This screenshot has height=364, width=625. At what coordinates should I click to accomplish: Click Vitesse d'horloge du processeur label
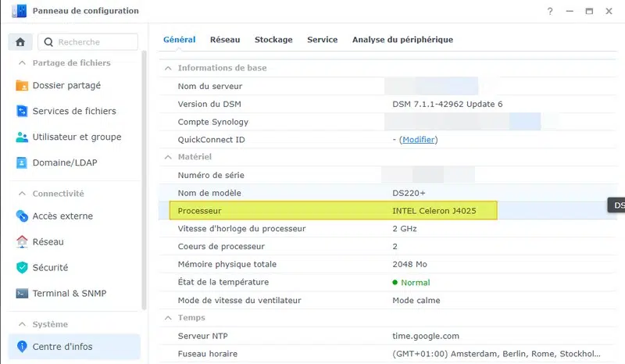[x=241, y=229]
